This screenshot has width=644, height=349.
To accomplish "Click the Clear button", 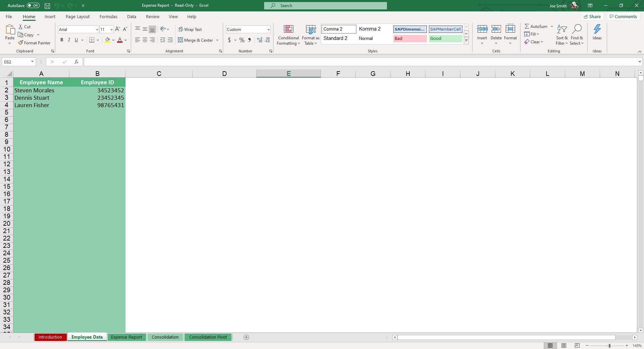I will coord(534,42).
